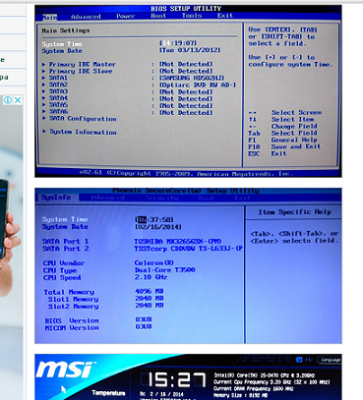Click the MICOM Version label
Image resolution: width=363 pixels, height=400 pixels.
pyautogui.click(x=72, y=328)
